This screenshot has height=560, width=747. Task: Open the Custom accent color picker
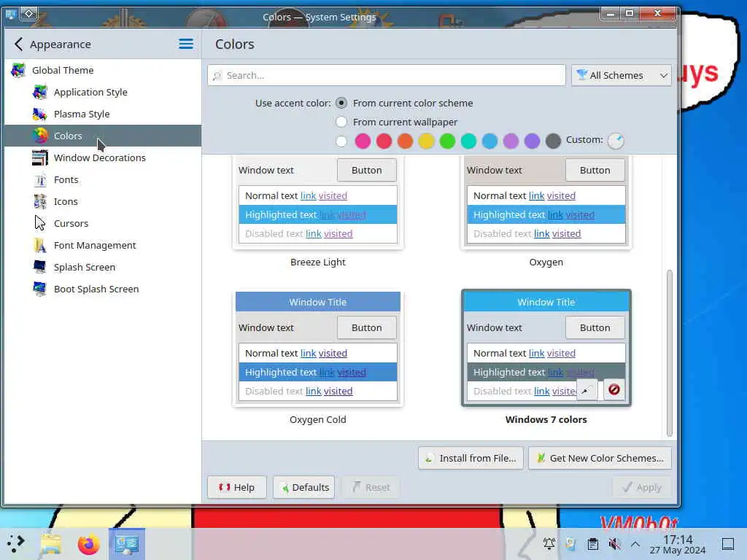[x=616, y=141]
